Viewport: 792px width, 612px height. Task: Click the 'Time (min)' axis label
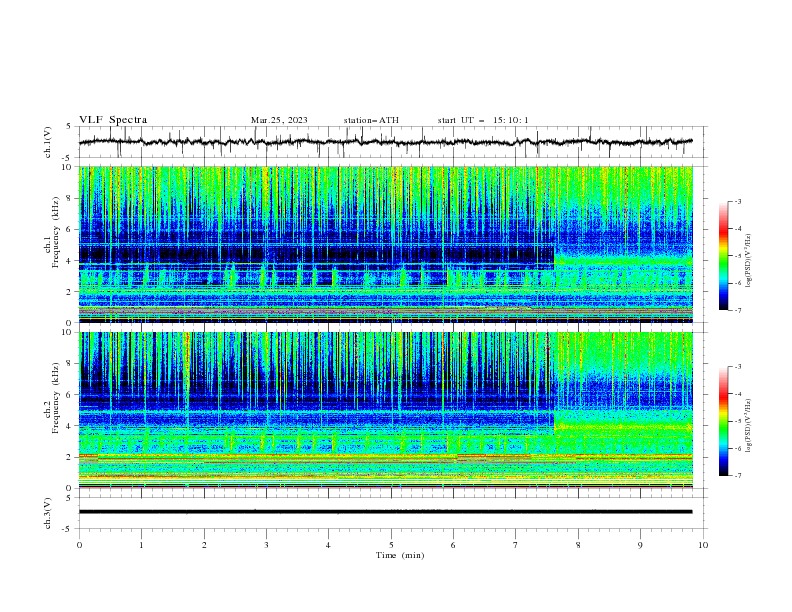click(400, 555)
